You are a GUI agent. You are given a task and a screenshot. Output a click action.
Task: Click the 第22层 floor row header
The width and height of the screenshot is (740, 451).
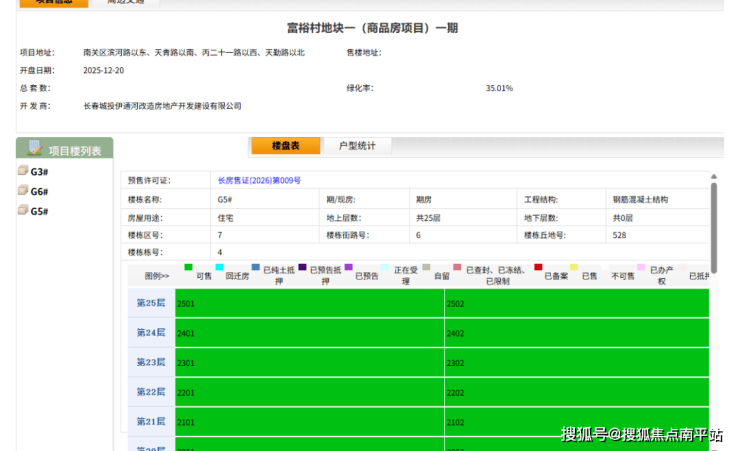tap(150, 392)
